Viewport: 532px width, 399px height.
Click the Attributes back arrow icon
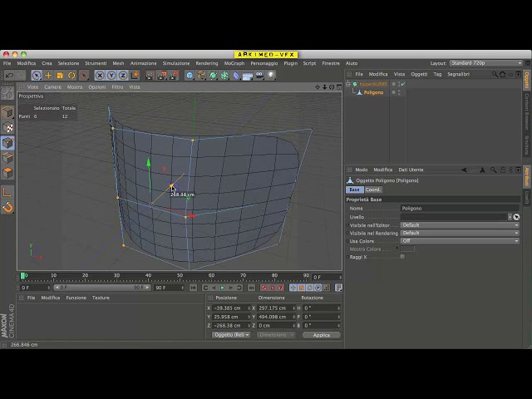coord(464,170)
